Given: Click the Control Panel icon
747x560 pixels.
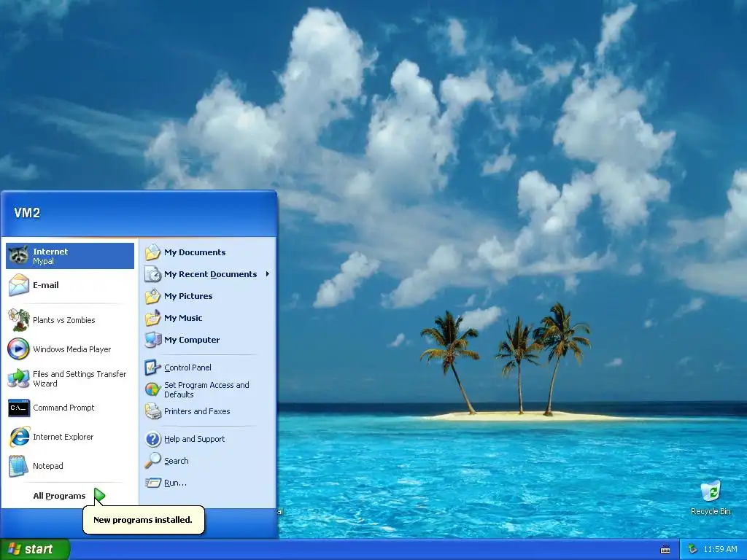Looking at the screenshot, I should 153,367.
